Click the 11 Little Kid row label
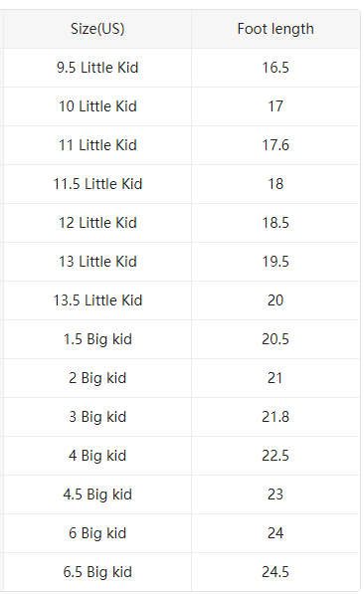Viewport: 364px width, 594px height. pos(97,145)
